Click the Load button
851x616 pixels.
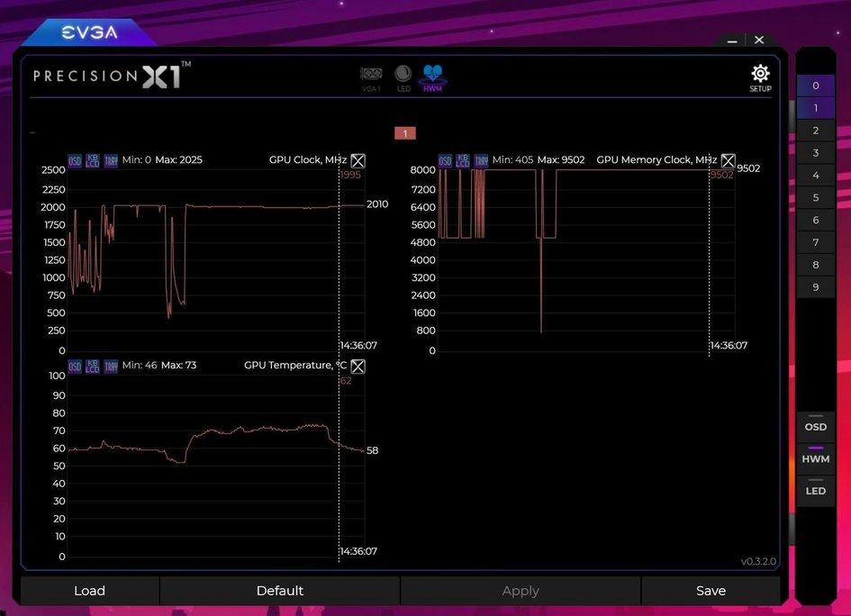coord(89,591)
